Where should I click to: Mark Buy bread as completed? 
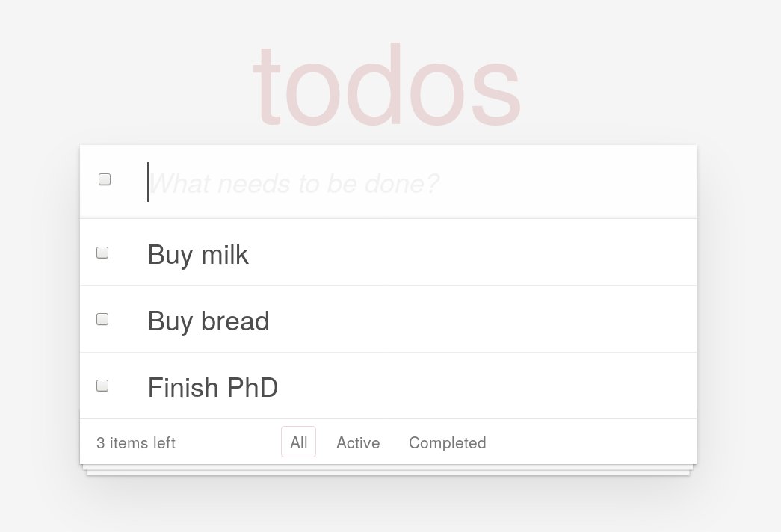pos(102,319)
